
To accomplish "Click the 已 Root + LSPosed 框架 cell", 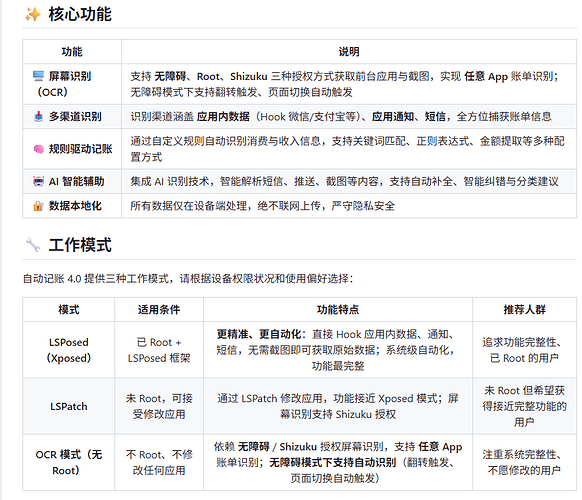I will [x=159, y=350].
